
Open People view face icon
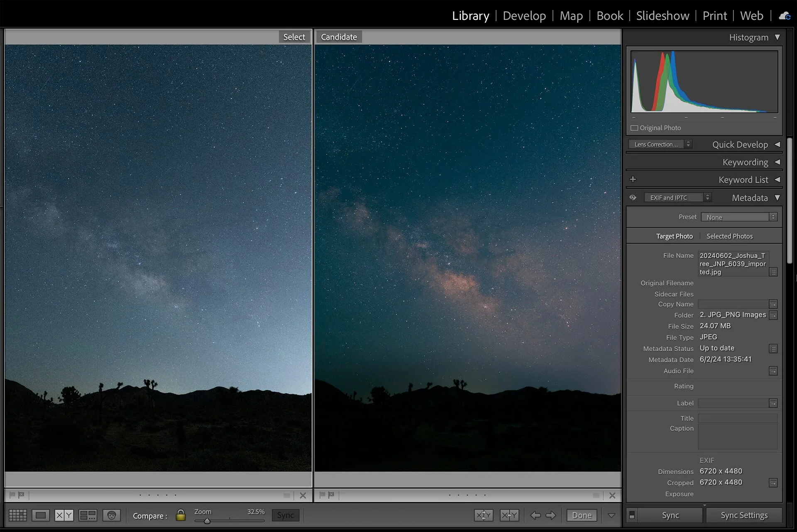coord(111,515)
